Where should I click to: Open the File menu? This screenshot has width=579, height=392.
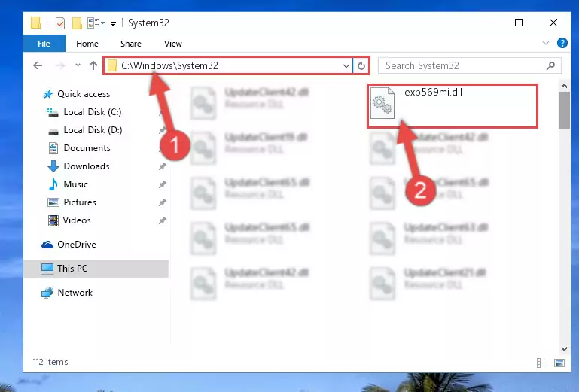pos(44,44)
